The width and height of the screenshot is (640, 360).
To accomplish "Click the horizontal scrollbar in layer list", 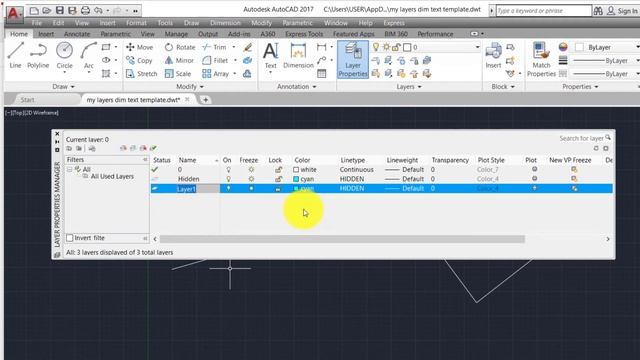I will 342,239.
